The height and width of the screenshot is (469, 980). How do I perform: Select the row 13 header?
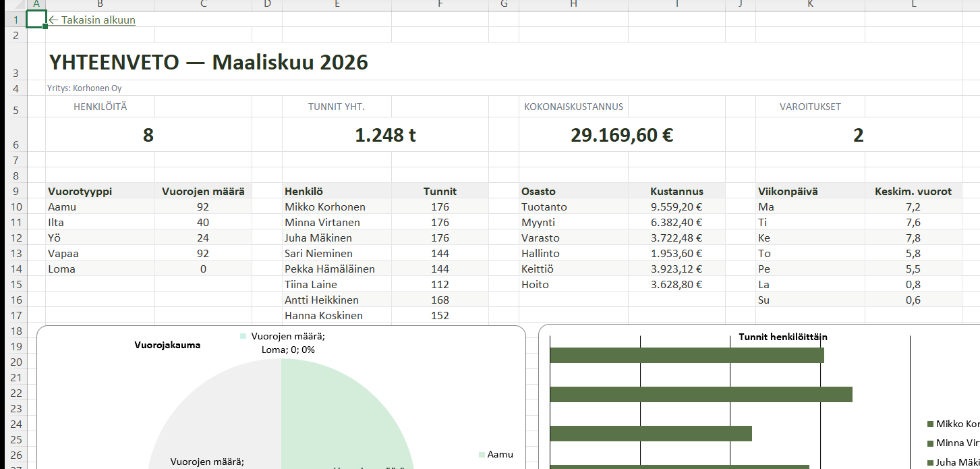pyautogui.click(x=13, y=254)
